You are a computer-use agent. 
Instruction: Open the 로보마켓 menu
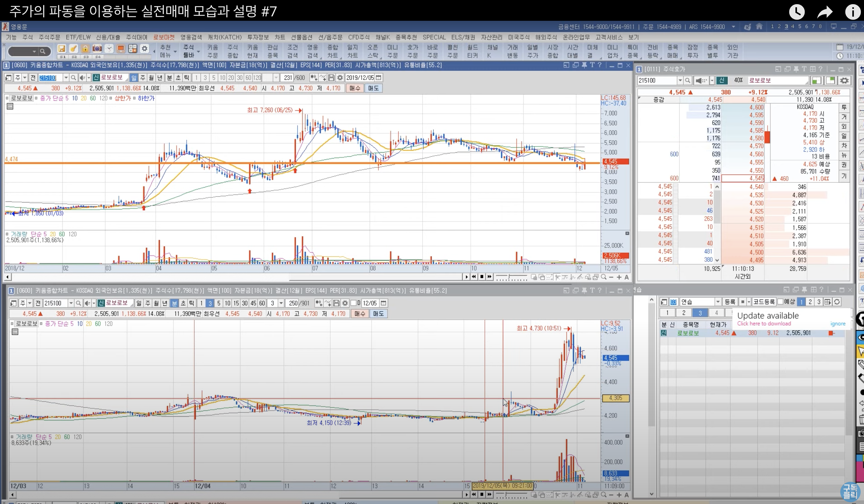point(164,37)
